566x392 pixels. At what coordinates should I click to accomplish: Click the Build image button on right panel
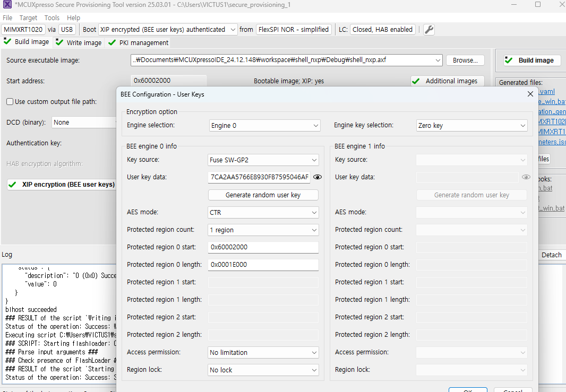pos(531,60)
